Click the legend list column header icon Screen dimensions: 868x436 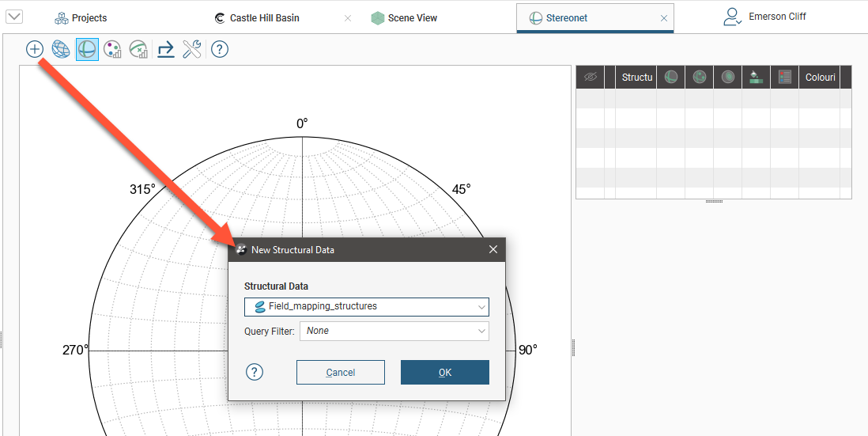(784, 77)
